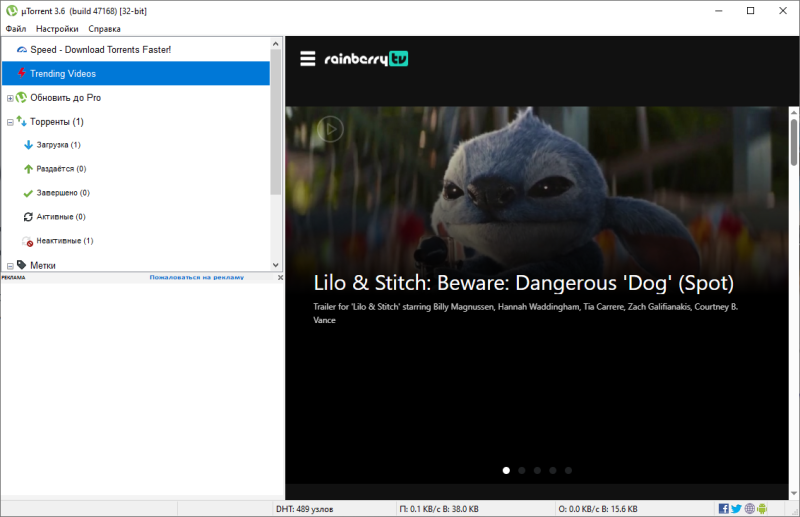The height and width of the screenshot is (517, 800).
Task: Click the video panel scrollbar thumb
Action: pyautogui.click(x=794, y=142)
